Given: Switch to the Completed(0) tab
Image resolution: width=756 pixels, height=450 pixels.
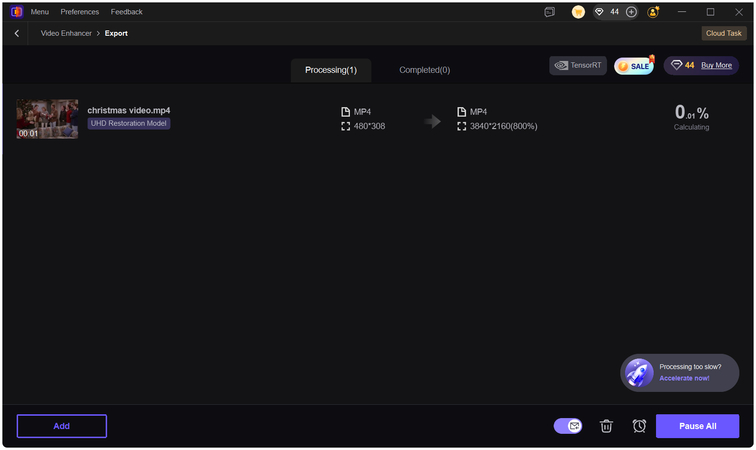Looking at the screenshot, I should pos(424,70).
